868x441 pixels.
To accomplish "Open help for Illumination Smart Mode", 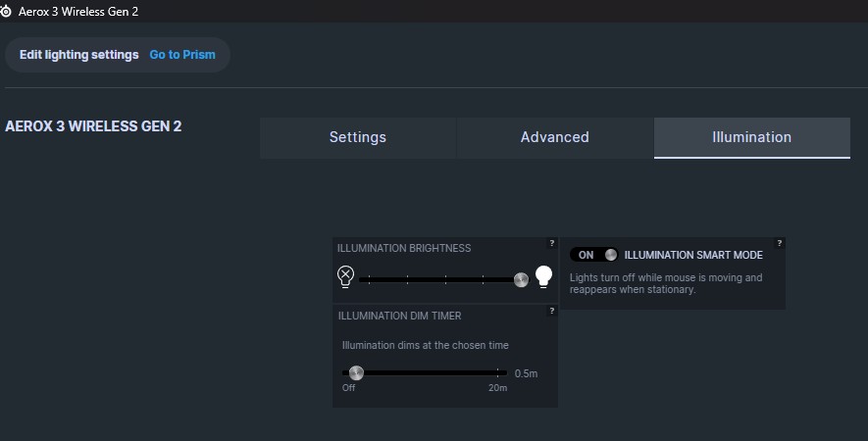I will 779,243.
